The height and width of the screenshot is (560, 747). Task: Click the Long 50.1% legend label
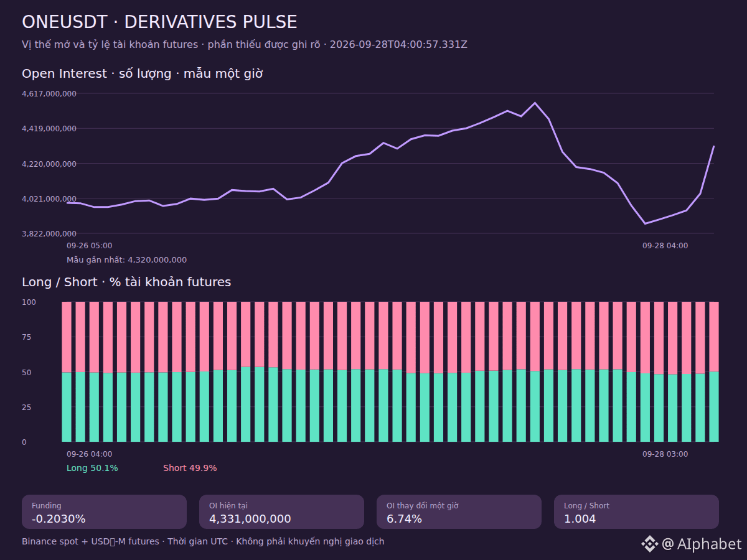point(92,468)
